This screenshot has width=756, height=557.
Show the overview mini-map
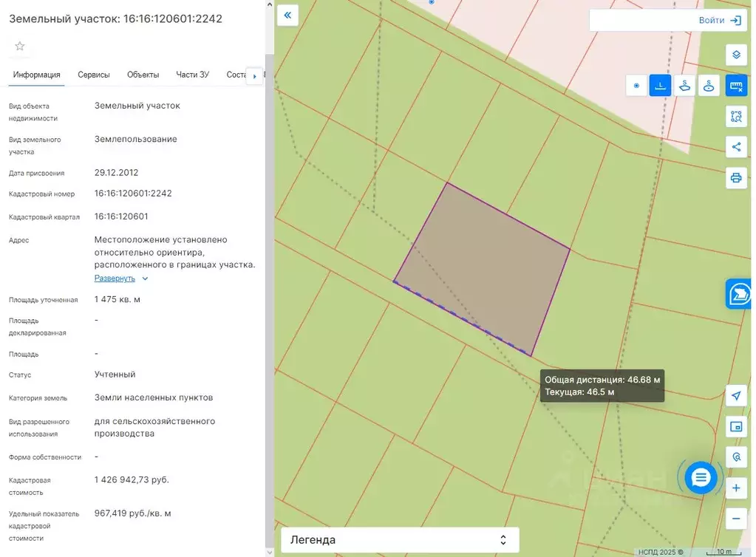pos(736,426)
